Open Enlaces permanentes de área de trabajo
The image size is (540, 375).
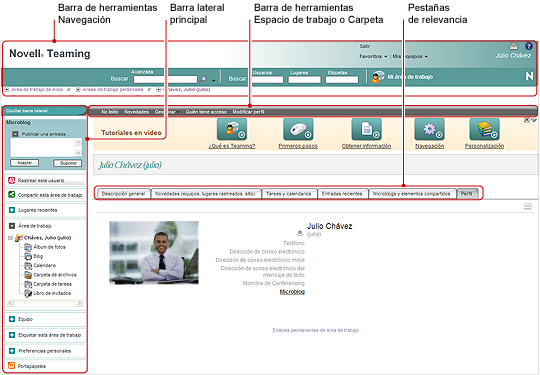315,330
